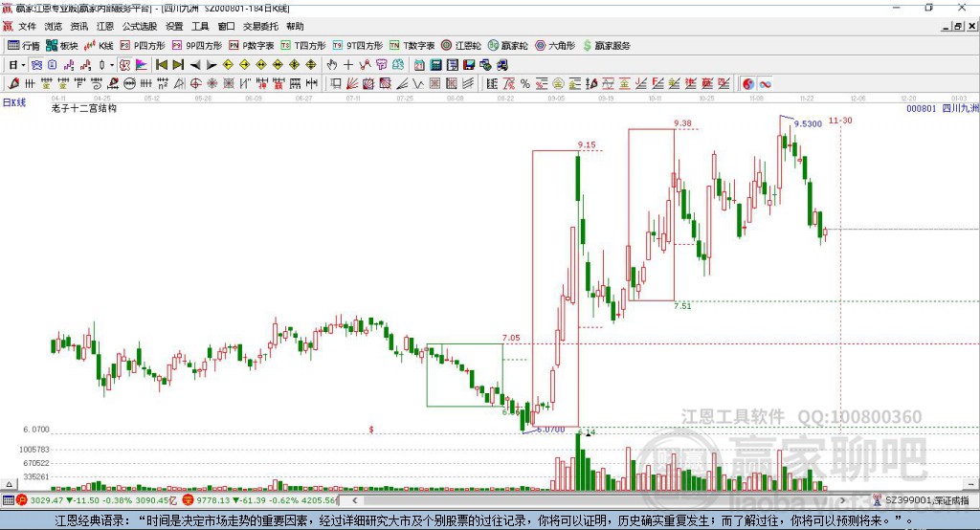The width and height of the screenshot is (980, 530).
Task: Click the black right arrow icon
Action: [212, 65]
